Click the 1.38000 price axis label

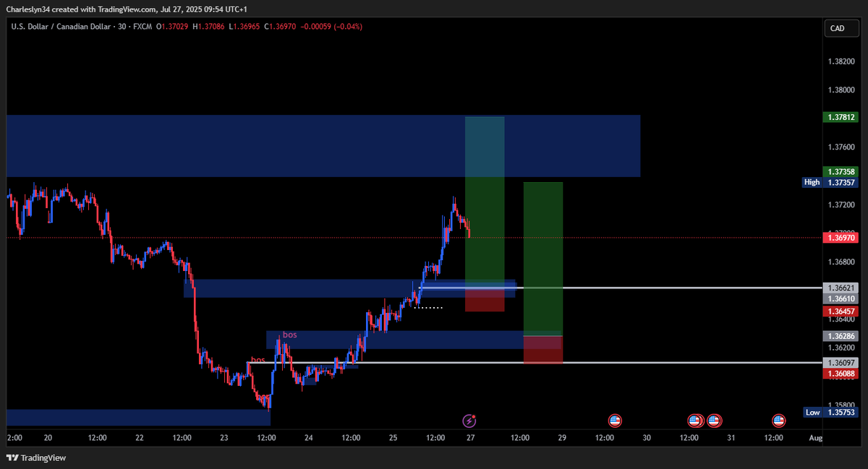click(x=840, y=90)
